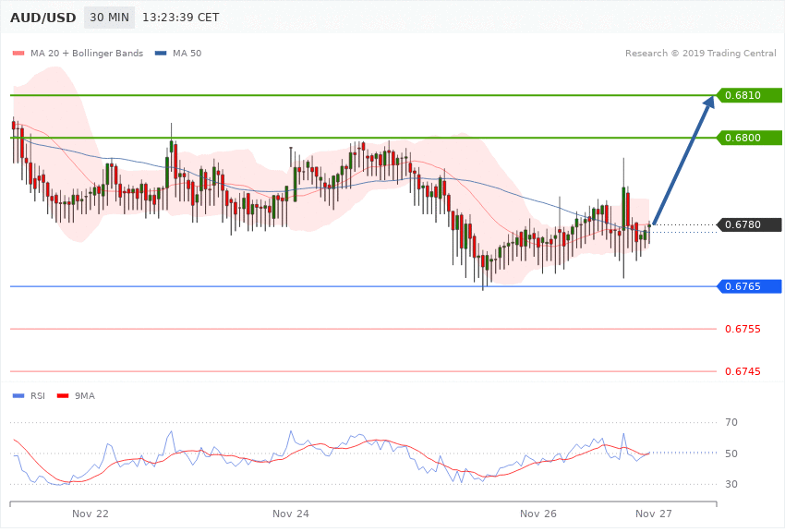Click the 0.6800 resistance price tag
This screenshot has width=785, height=532.
[x=750, y=138]
